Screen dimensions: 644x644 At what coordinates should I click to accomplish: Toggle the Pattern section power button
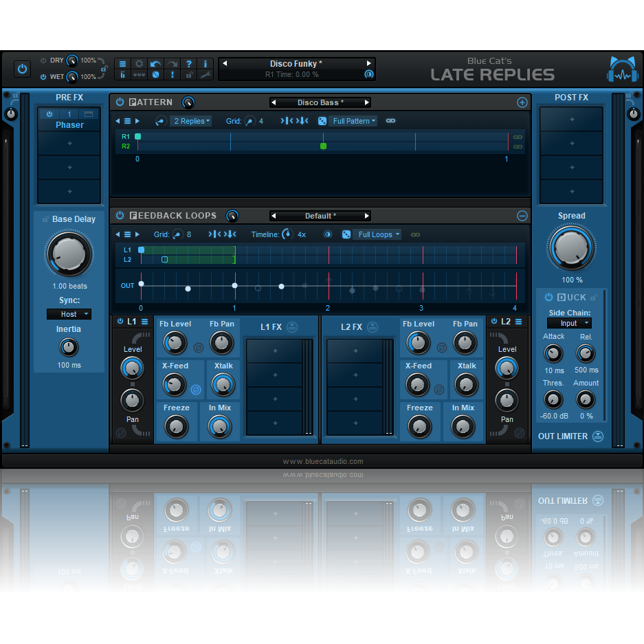tap(120, 102)
